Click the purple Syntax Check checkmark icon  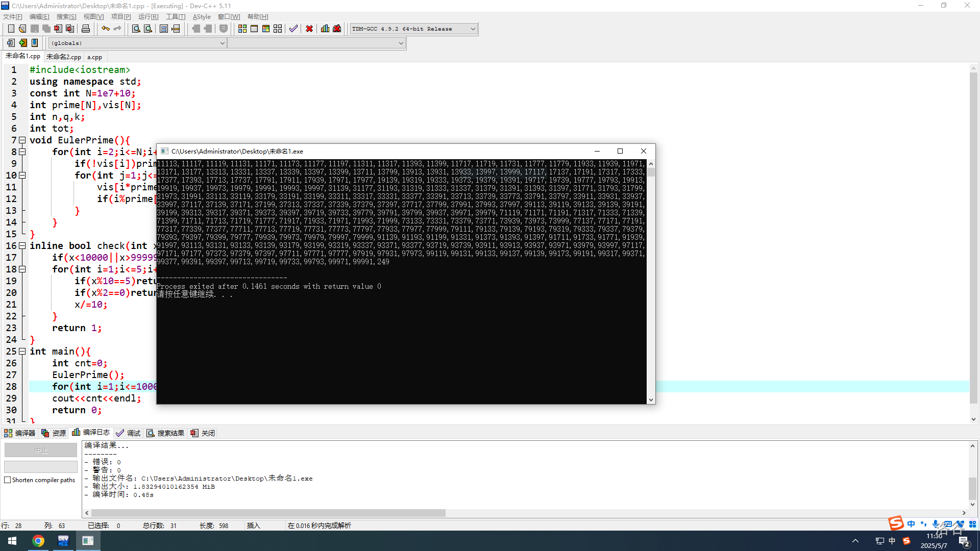coord(293,29)
